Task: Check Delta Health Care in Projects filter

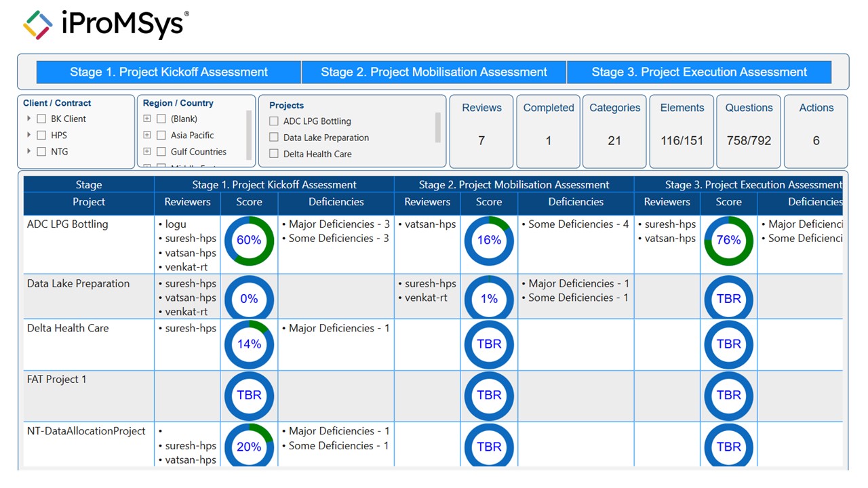Action: tap(274, 154)
